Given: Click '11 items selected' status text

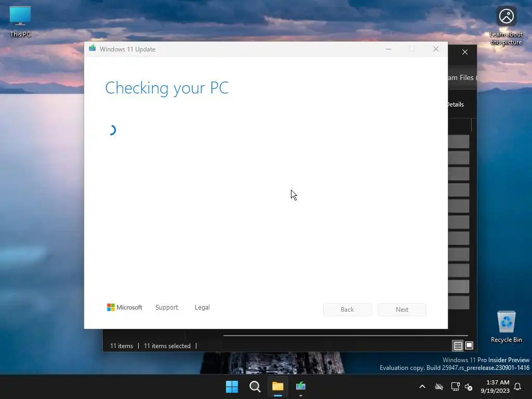Looking at the screenshot, I should click(167, 346).
